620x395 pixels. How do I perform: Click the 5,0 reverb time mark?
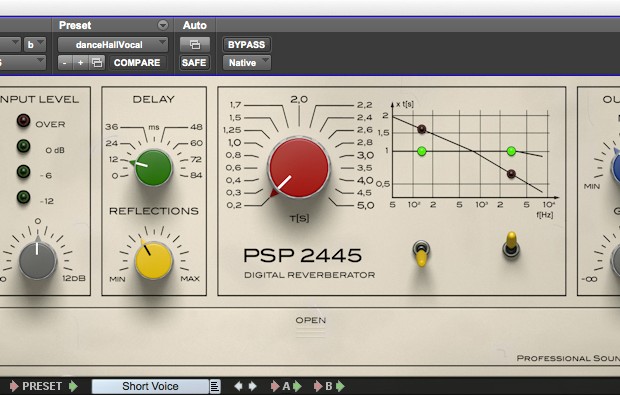tap(365, 205)
